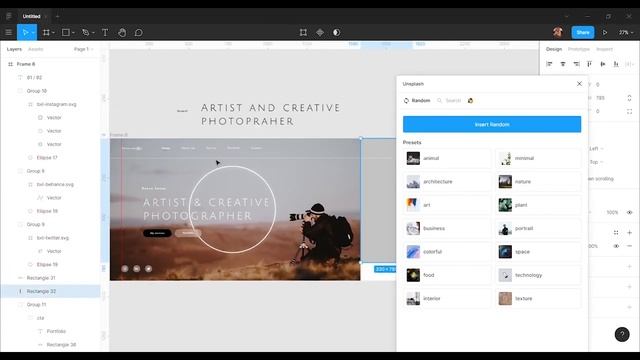Open vertical constraint Top dropdown
This screenshot has height=360, width=640.
(x=596, y=162)
